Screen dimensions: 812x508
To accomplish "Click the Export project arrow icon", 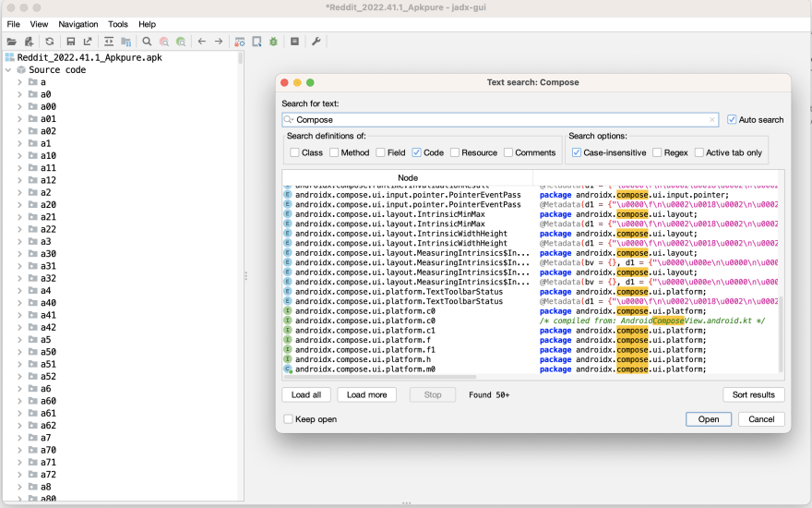I will point(88,42).
